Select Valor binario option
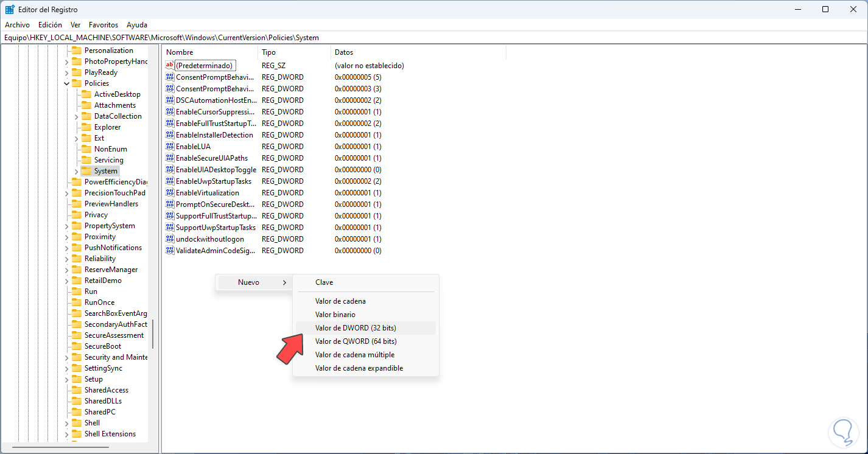Screen dimensions: 868x454 pyautogui.click(x=365, y=315)
